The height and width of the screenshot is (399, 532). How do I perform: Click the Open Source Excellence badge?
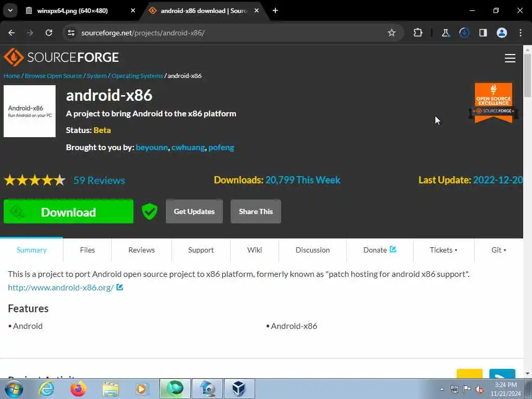tap(494, 103)
